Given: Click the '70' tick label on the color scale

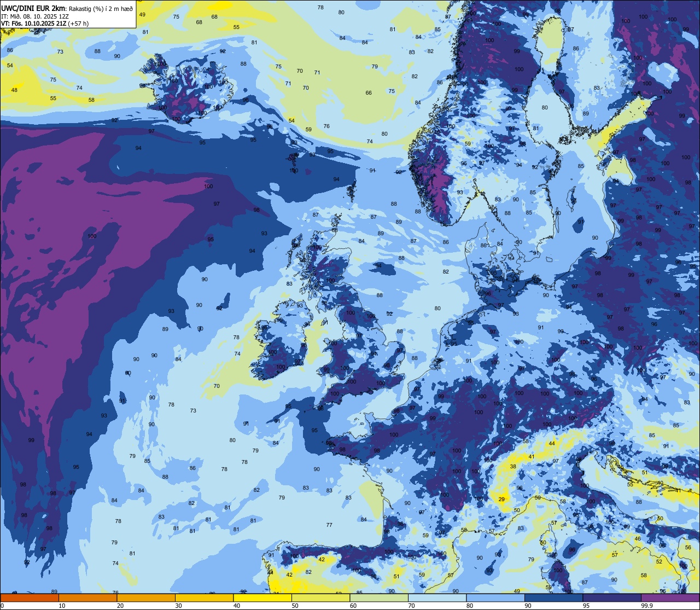Looking at the screenshot, I should click(411, 606).
